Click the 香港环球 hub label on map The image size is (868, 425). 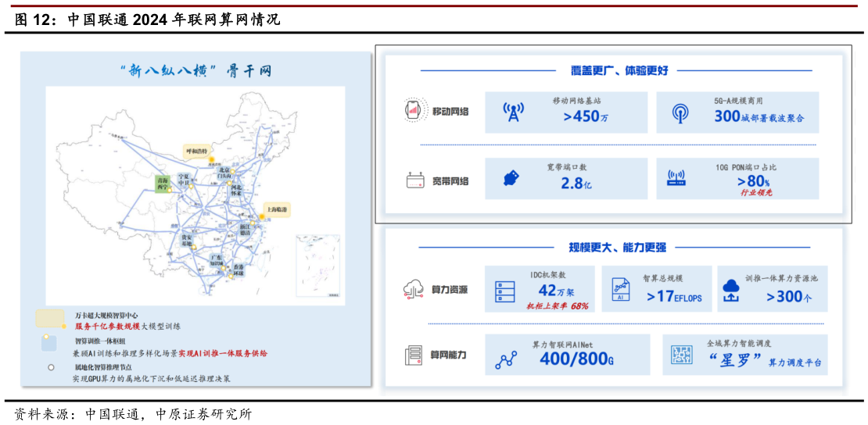click(238, 270)
